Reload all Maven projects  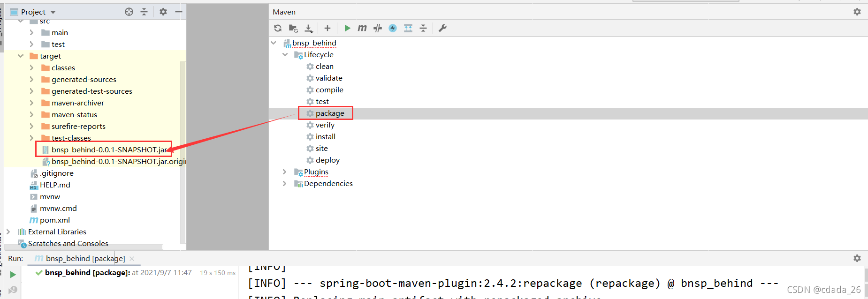coord(278,28)
